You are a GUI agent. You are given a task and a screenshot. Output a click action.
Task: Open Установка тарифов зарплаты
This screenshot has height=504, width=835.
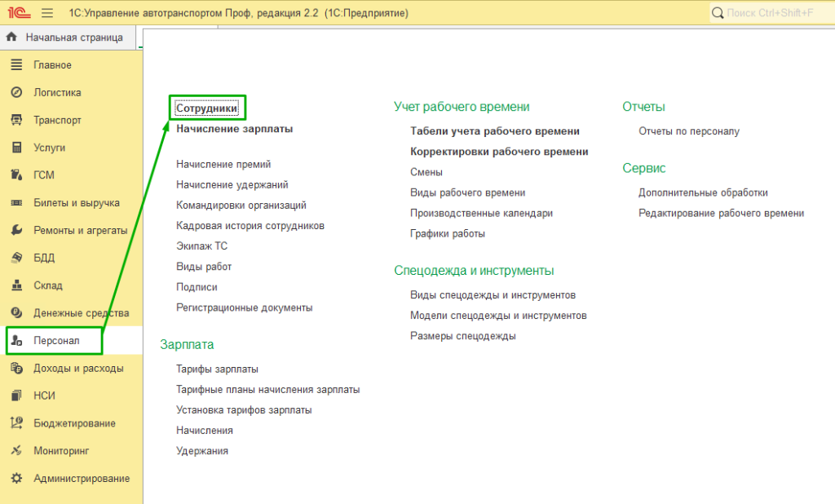244,409
